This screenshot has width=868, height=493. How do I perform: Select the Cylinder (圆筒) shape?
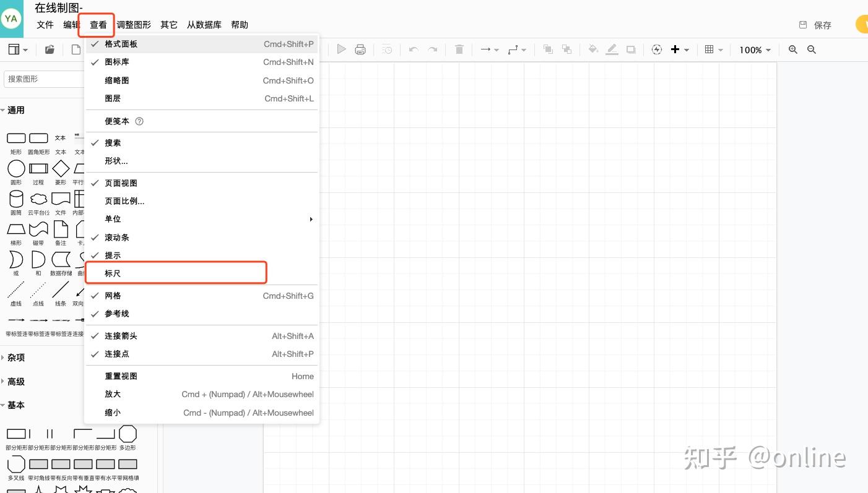pos(16,199)
